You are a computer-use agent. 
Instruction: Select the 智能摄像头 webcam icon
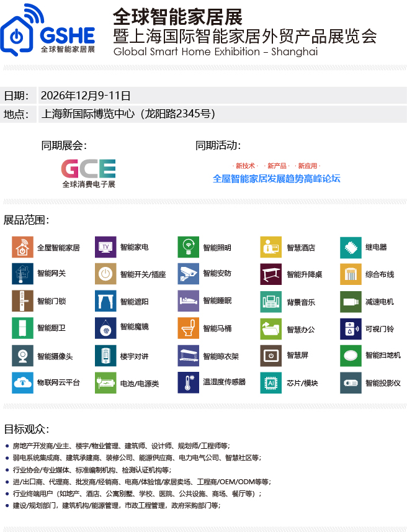pos(23,356)
